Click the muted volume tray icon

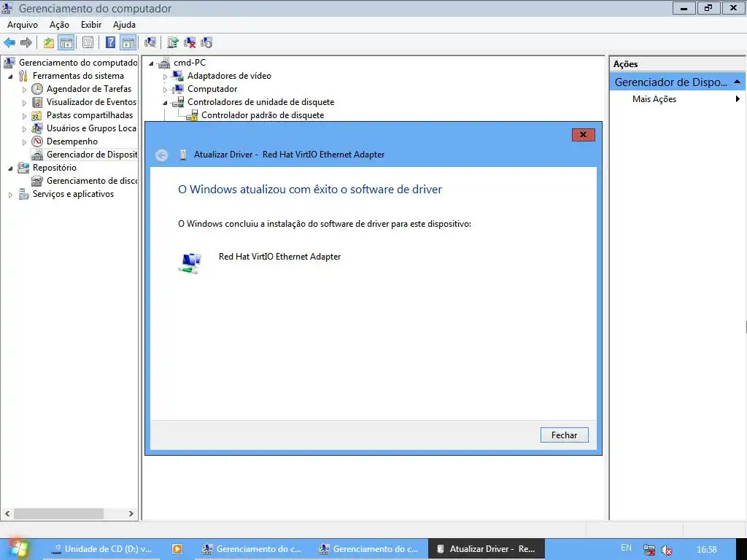point(667,550)
